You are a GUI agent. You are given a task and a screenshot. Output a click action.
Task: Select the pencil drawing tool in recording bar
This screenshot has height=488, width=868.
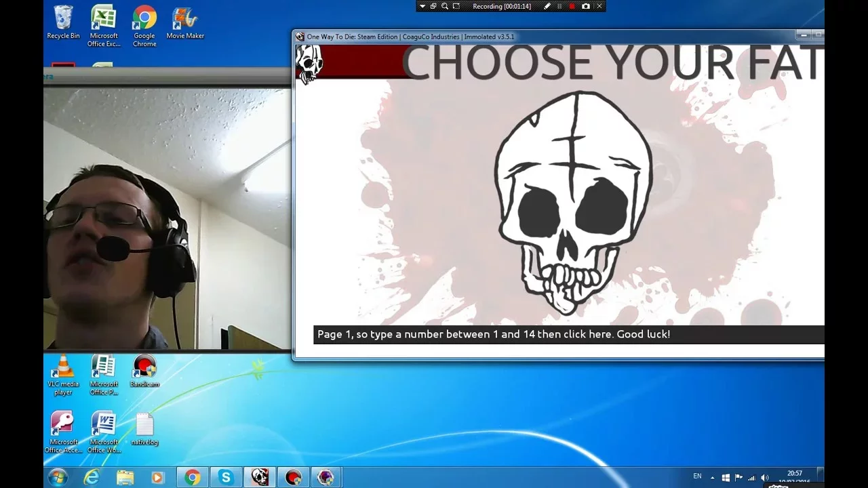pos(547,6)
